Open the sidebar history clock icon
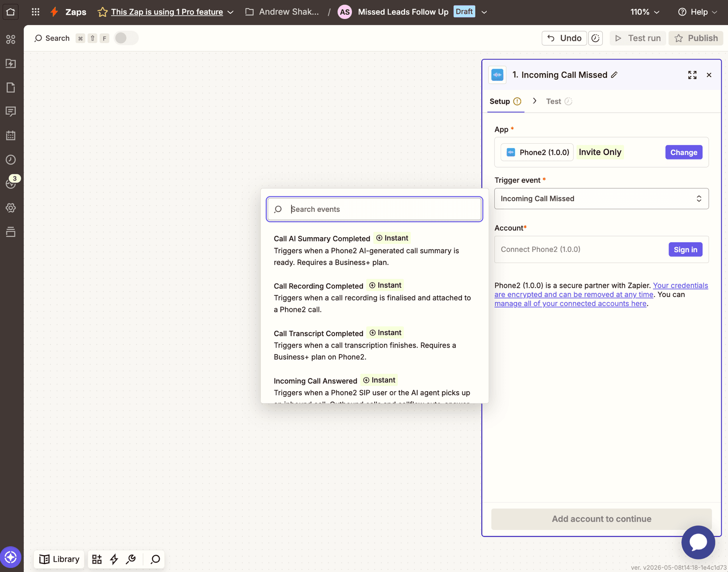 [11, 160]
